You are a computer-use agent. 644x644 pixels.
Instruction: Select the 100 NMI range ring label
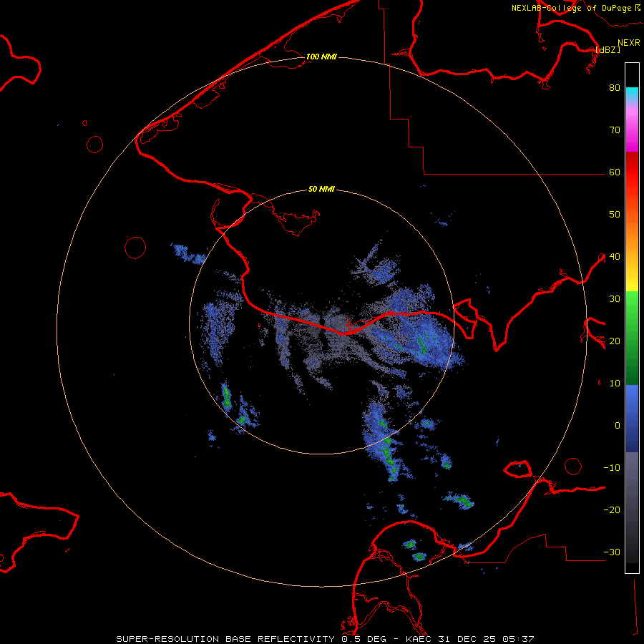point(321,57)
